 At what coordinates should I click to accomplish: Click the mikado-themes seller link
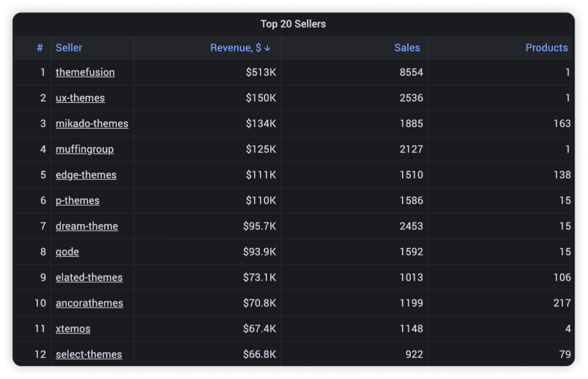92,124
